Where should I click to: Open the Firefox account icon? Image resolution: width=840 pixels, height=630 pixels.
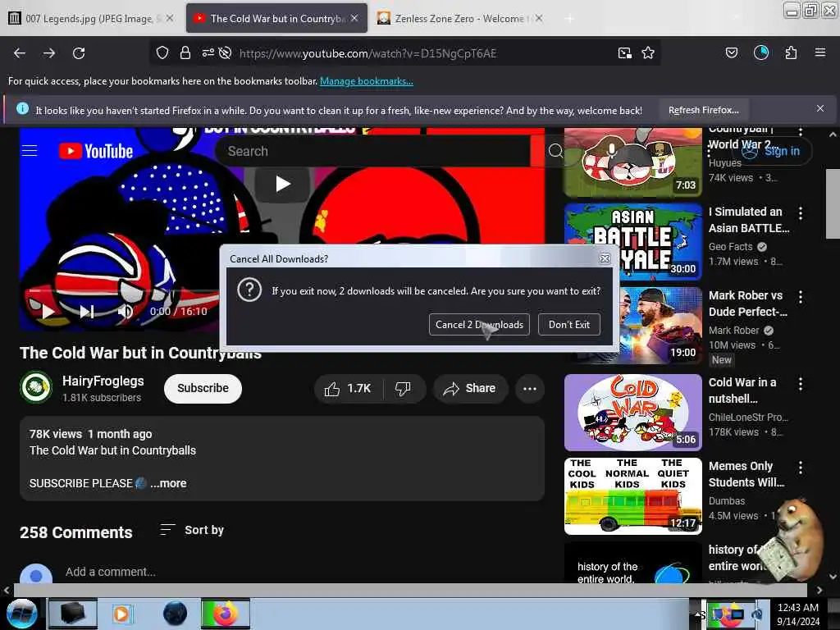(x=761, y=52)
